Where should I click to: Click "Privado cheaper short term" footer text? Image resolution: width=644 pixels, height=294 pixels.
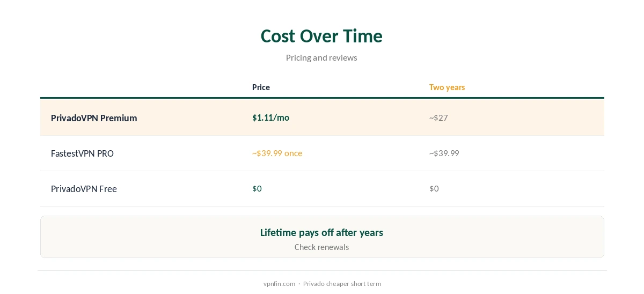point(342,284)
